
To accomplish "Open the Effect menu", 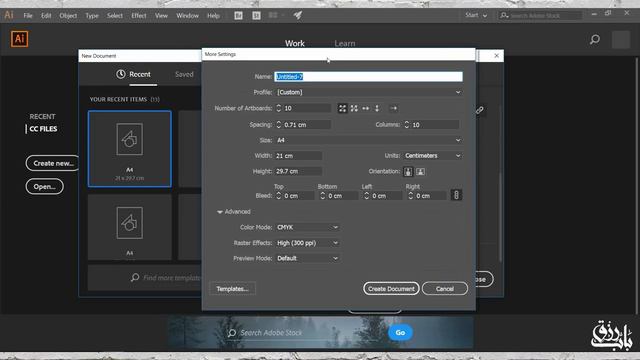I will pyautogui.click(x=139, y=16).
